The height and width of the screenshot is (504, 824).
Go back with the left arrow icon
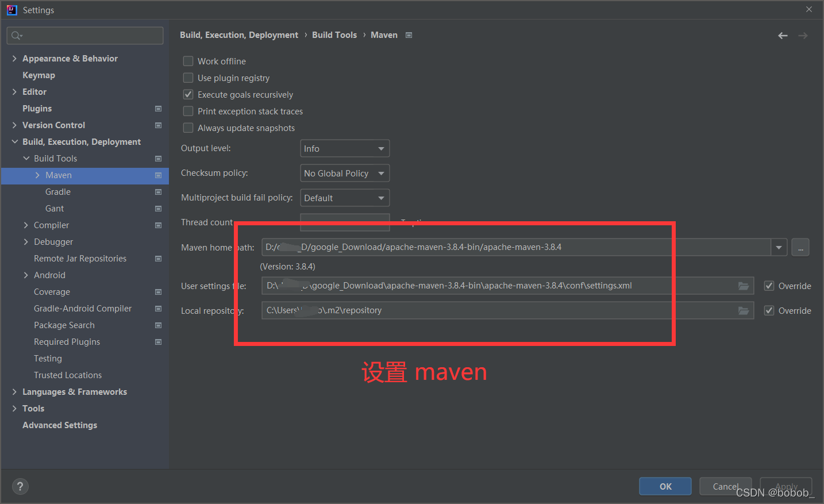783,36
